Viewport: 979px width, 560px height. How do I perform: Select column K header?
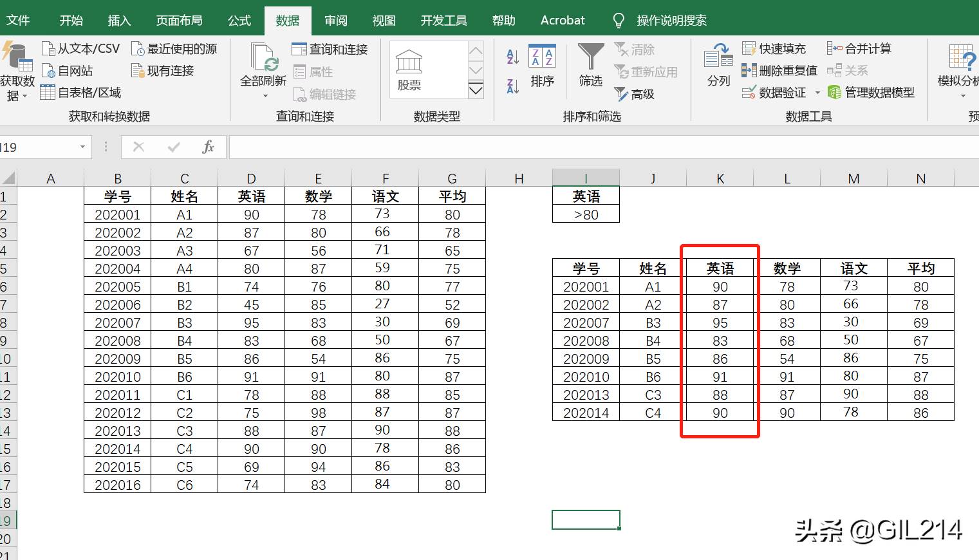(720, 178)
